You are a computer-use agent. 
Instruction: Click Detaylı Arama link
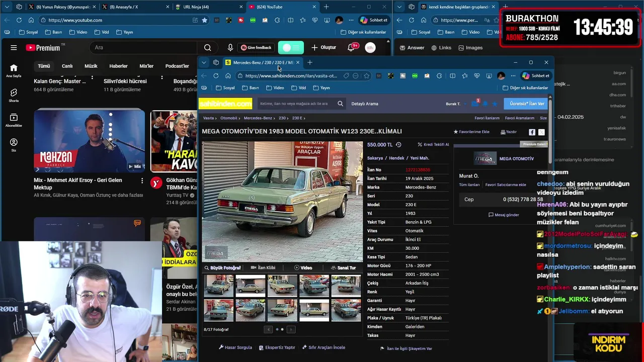coord(365,104)
